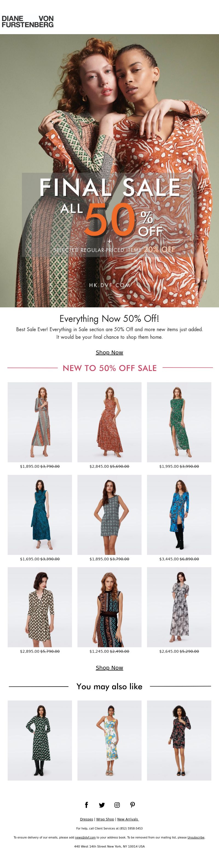Click the Diane von Furstenberg logo
This screenshot has width=219, height=868.
28,22
